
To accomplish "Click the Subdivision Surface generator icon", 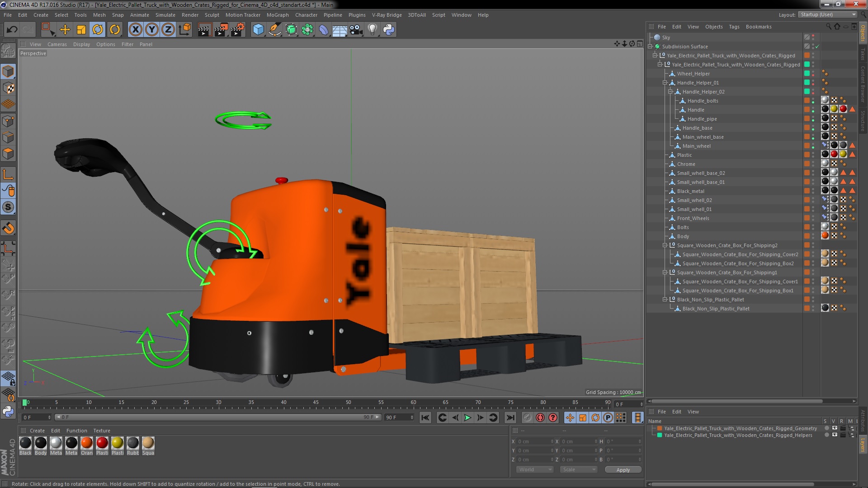I will pos(291,30).
